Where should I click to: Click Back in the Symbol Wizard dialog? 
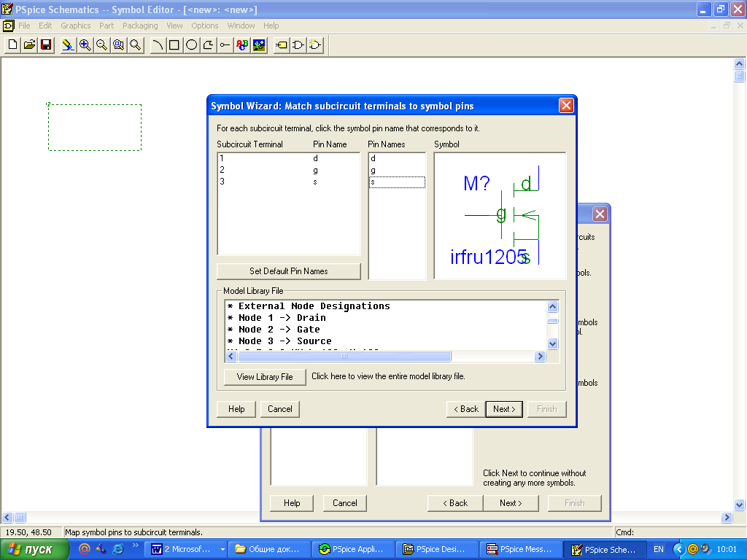tap(466, 409)
